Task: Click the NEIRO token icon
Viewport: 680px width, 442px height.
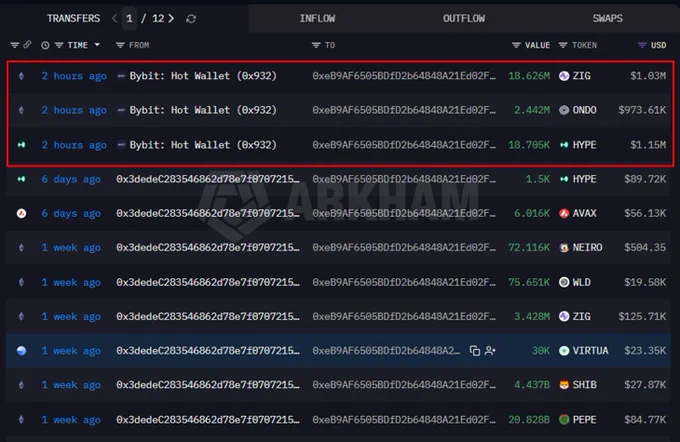Action: coord(564,248)
